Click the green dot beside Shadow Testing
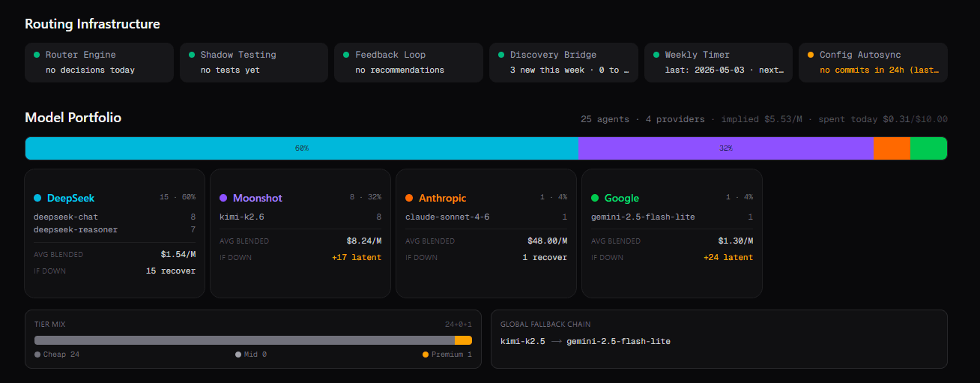980x383 pixels. pos(192,55)
